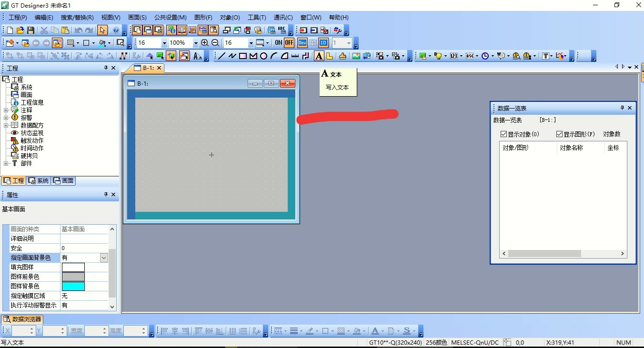Open the Switch object dropdown arrow

coord(430,56)
